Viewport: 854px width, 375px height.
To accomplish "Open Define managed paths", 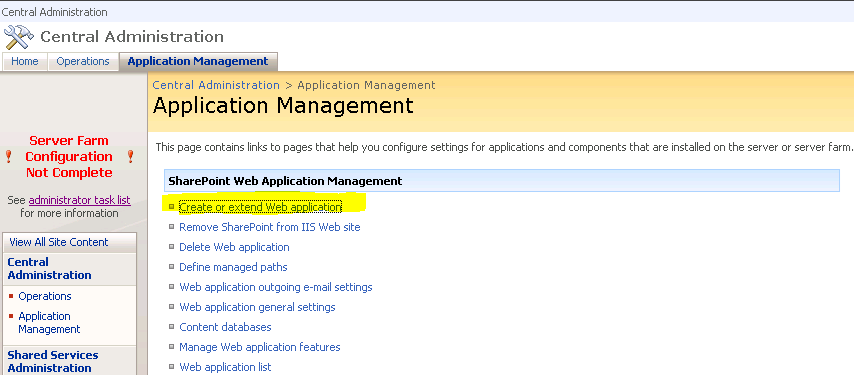I will (233, 267).
